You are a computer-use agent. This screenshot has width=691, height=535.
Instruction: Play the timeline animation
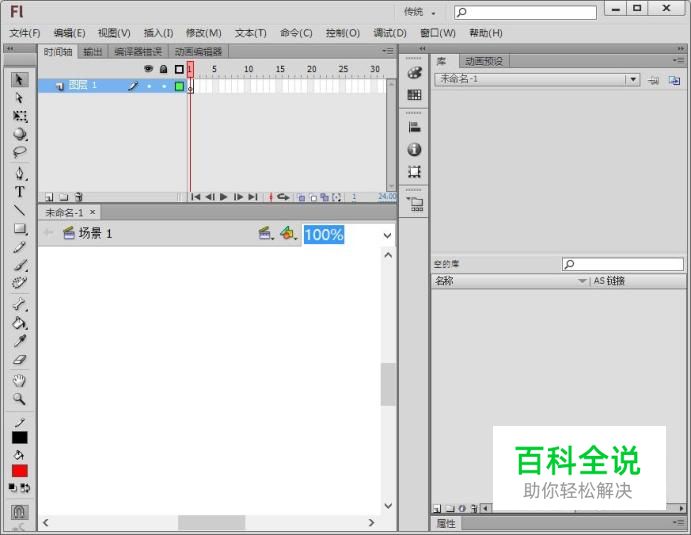pos(224,197)
